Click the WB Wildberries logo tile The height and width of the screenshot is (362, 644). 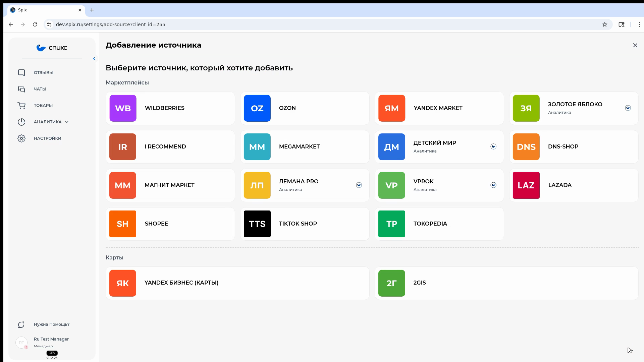[x=123, y=108]
